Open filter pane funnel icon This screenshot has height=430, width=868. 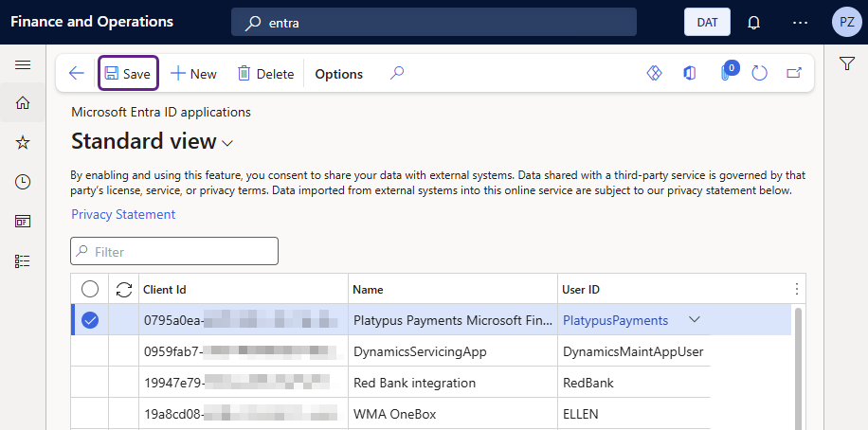coord(847,64)
